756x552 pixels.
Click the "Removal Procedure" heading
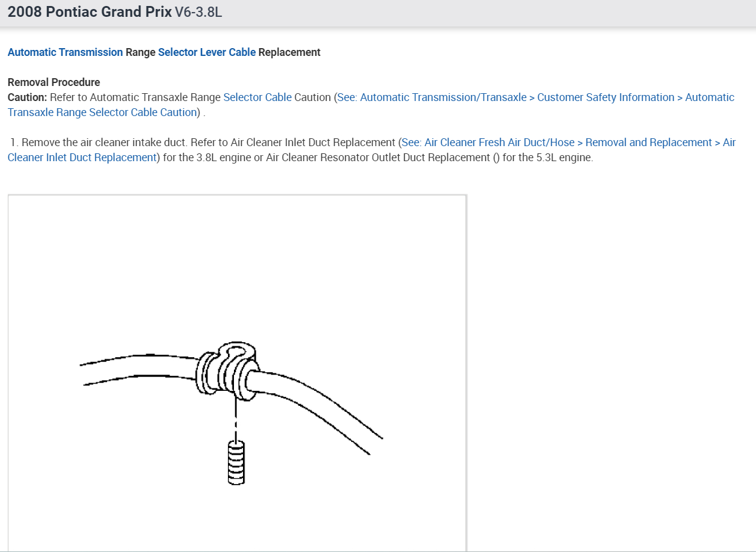[54, 82]
